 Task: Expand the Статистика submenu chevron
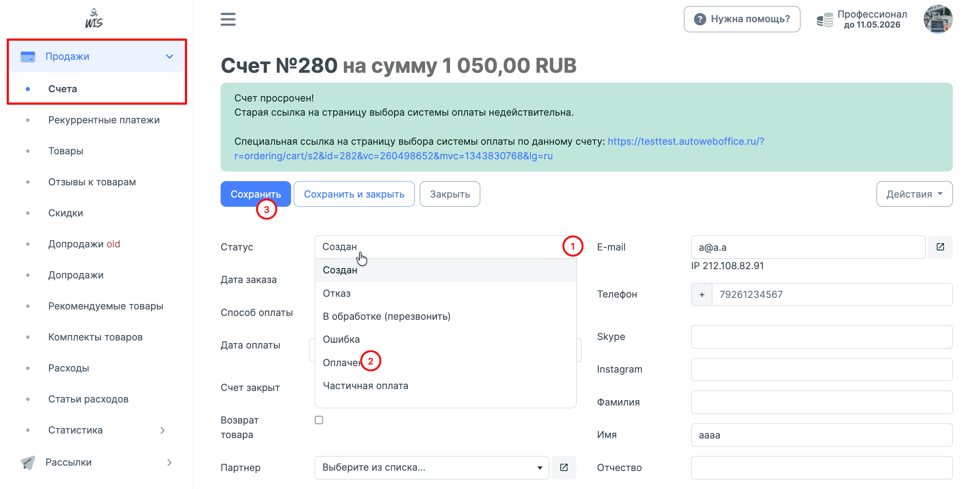pyautogui.click(x=163, y=430)
